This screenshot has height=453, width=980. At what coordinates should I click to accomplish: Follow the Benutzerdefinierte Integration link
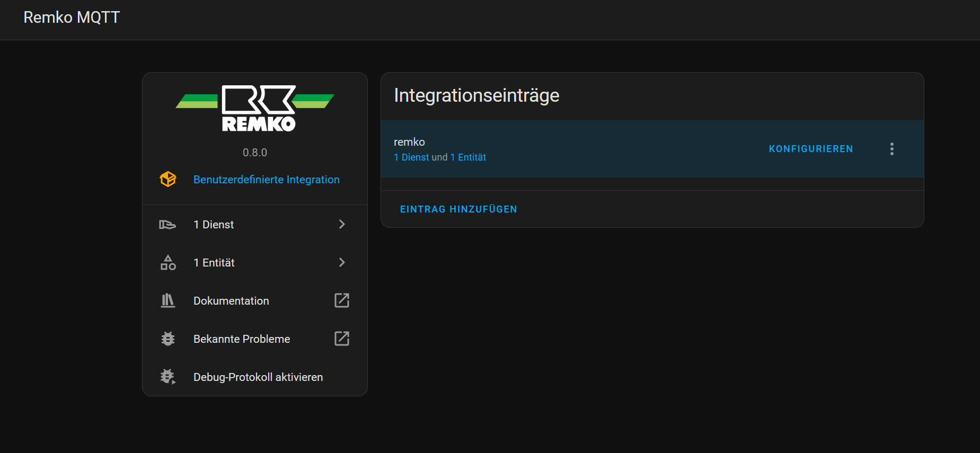coord(266,180)
